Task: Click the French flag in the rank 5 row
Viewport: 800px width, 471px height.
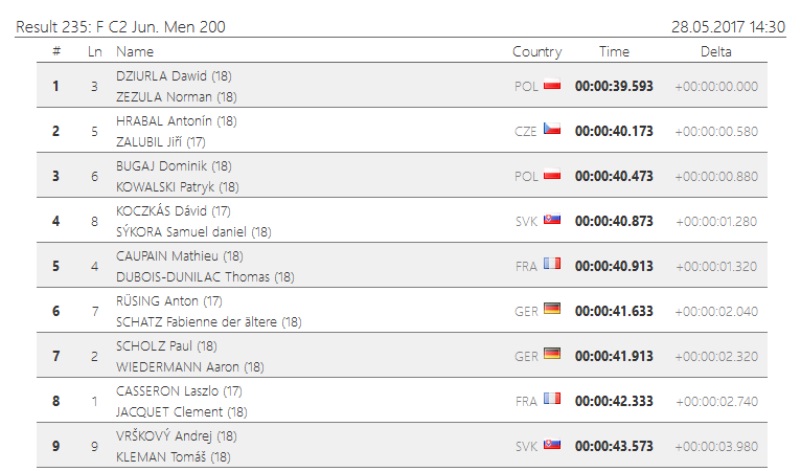Action: [551, 264]
